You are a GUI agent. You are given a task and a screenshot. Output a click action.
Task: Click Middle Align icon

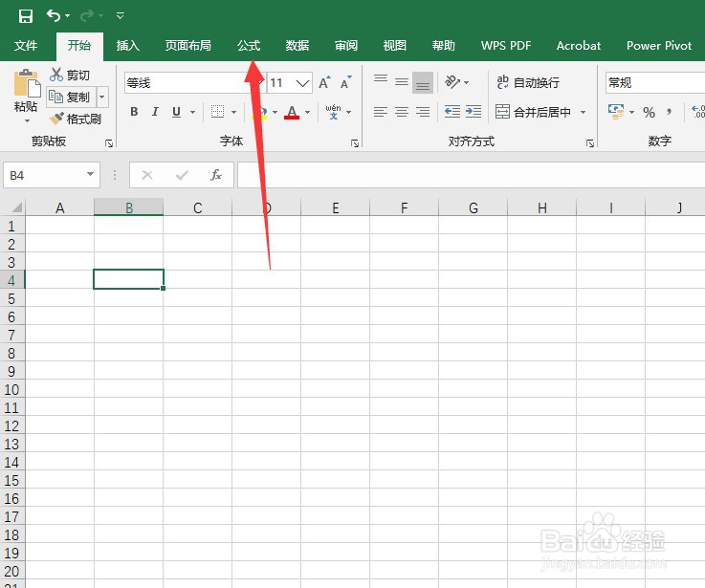[402, 82]
